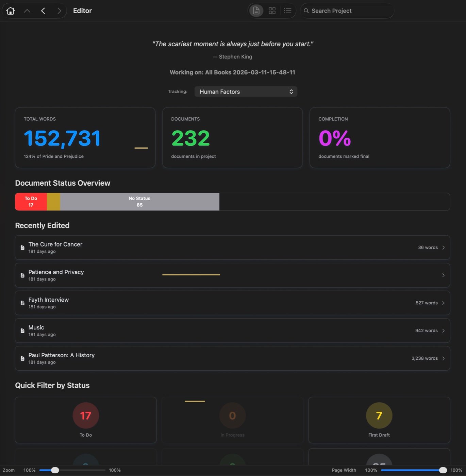
Task: Navigate forward with the right arrow icon
Action: coord(59,11)
